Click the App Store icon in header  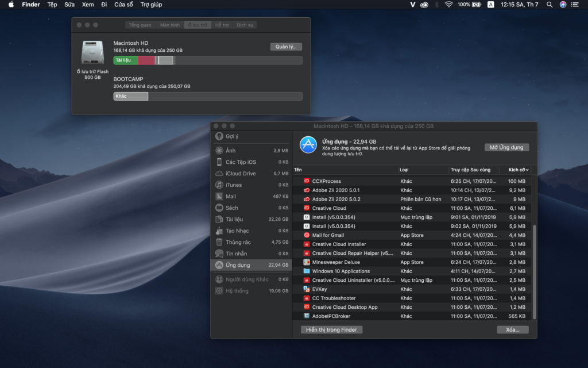[308, 145]
